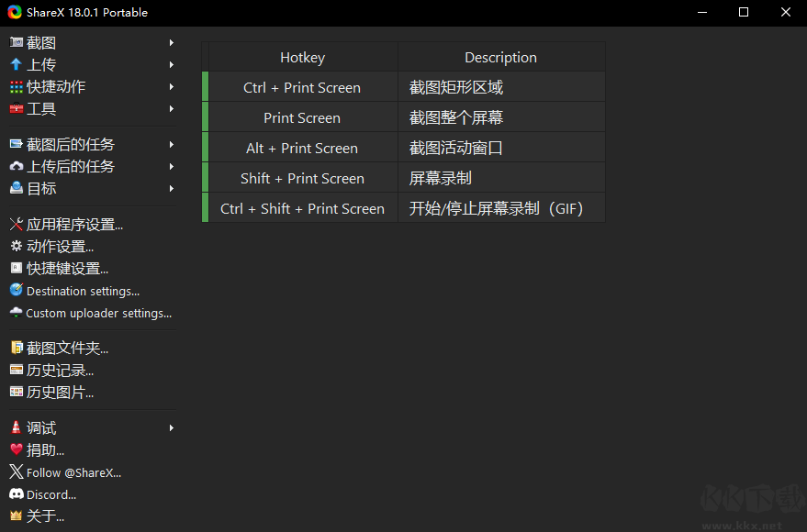
Task: Click the image grid icon for 历史图片
Action: pos(17,392)
